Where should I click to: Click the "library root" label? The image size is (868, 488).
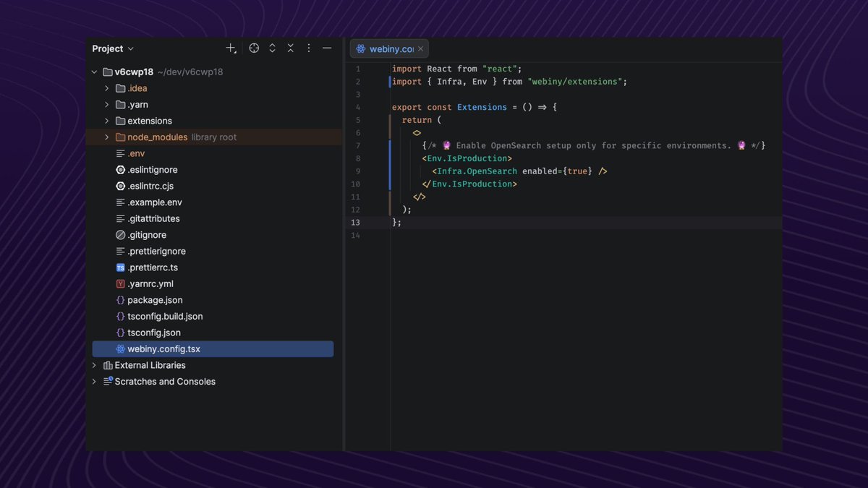tap(214, 137)
